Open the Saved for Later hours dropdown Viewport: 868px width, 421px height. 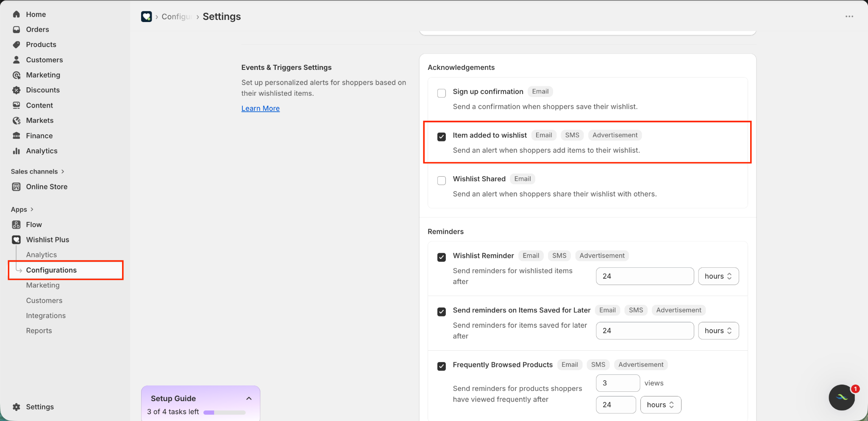click(x=718, y=331)
